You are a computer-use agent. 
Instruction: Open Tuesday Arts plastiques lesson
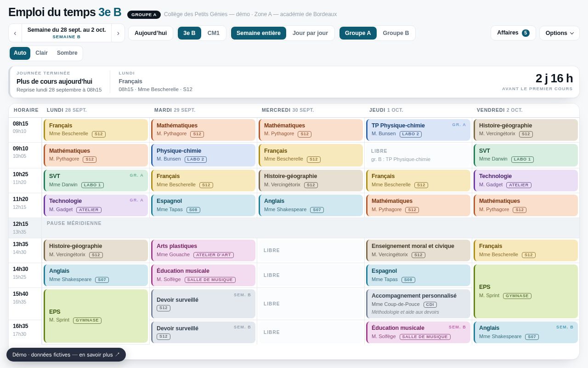[x=203, y=251]
